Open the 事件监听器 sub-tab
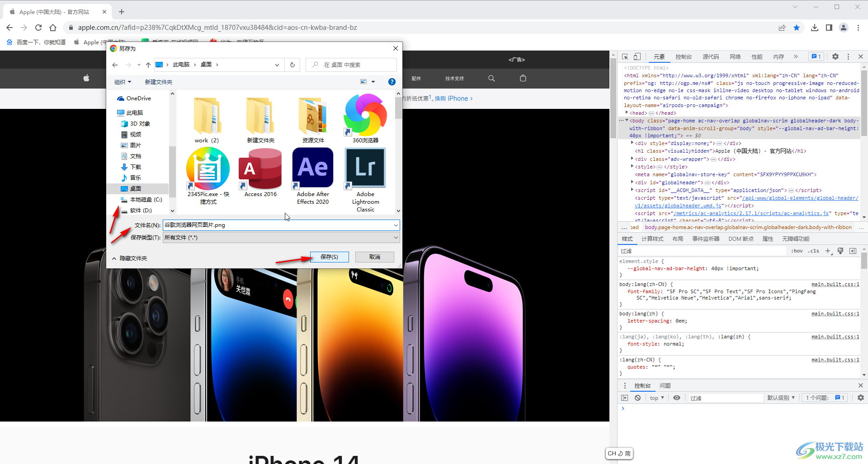Image resolution: width=868 pixels, height=464 pixels. (706, 239)
